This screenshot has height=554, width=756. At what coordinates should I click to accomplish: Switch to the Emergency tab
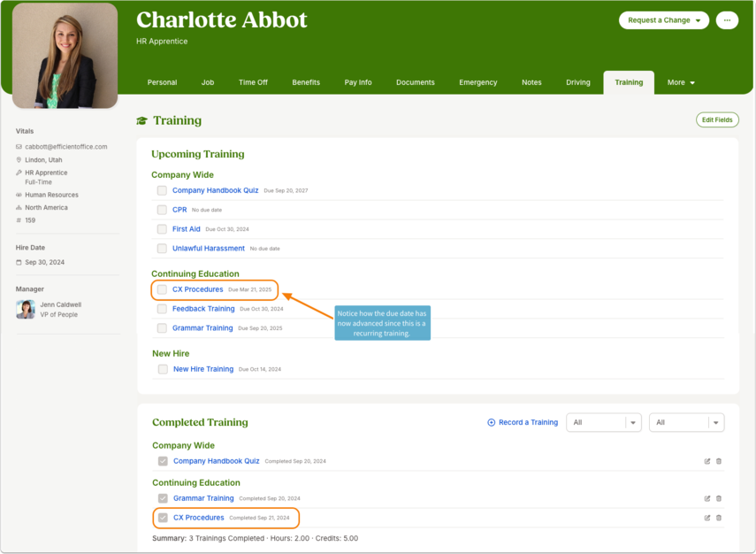478,82
